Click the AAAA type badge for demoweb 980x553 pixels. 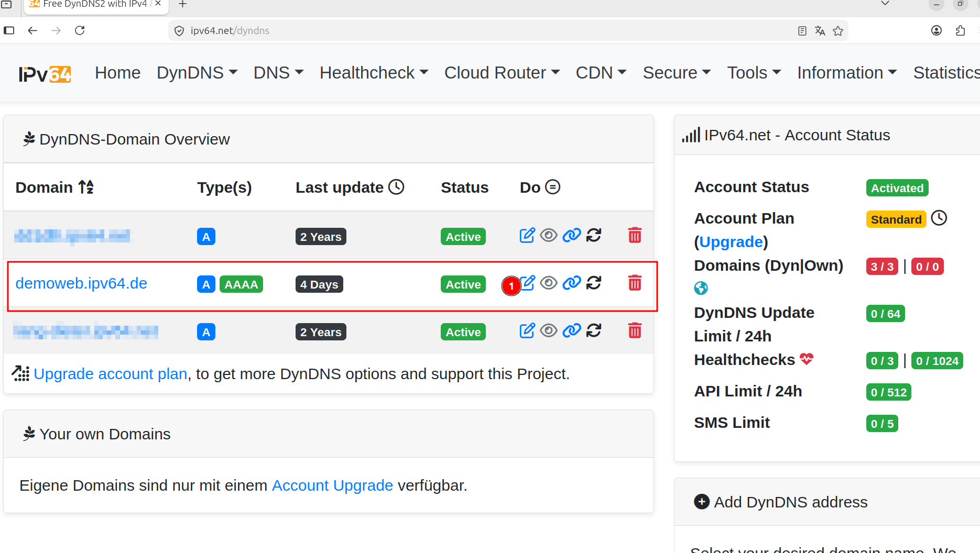[241, 284]
